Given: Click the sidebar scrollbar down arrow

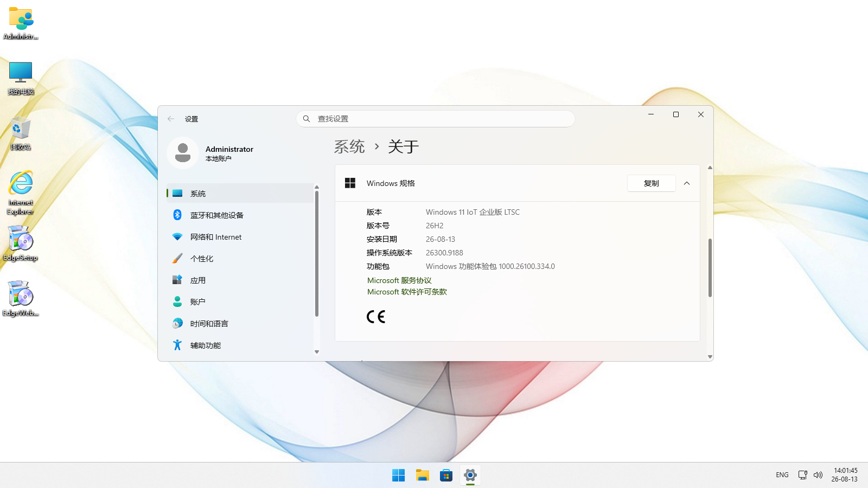Looking at the screenshot, I should pos(317,352).
